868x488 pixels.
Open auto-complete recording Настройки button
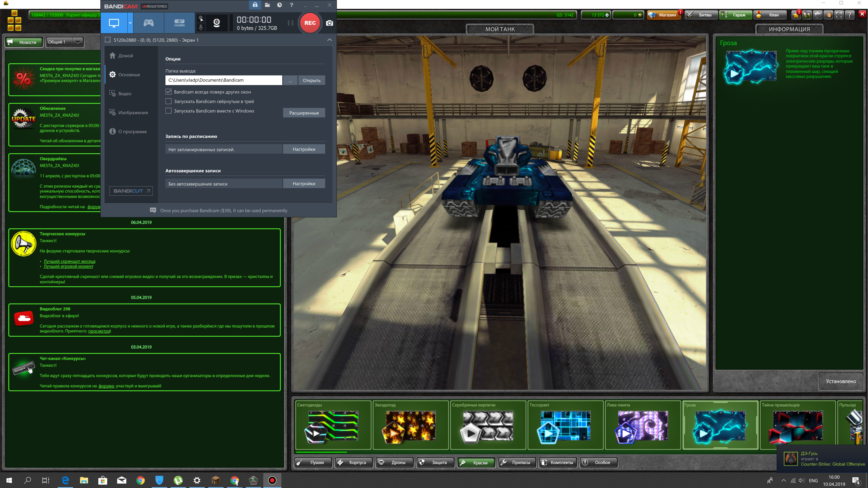pos(304,184)
